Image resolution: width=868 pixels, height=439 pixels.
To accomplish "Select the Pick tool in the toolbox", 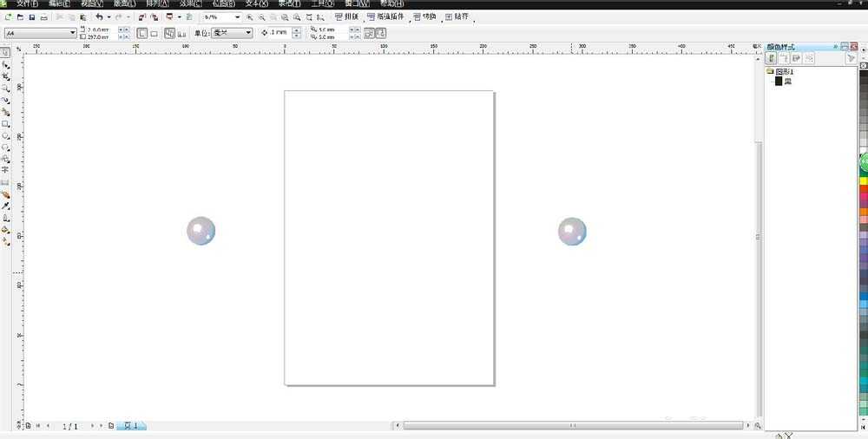I will tap(5, 53).
